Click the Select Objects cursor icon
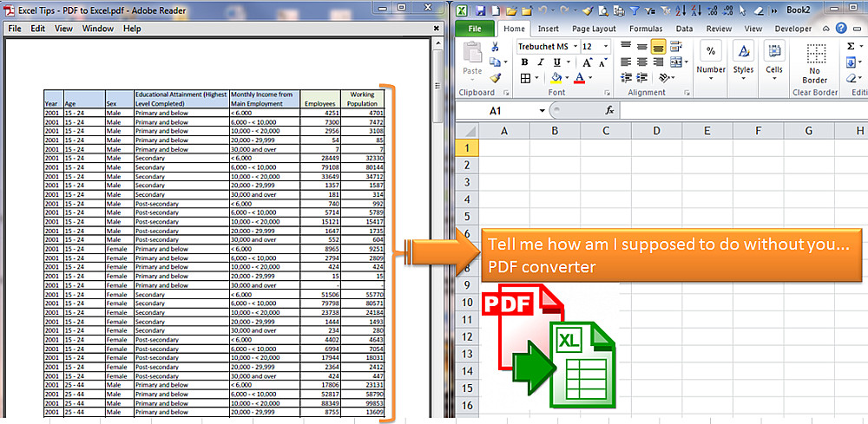 (x=743, y=10)
